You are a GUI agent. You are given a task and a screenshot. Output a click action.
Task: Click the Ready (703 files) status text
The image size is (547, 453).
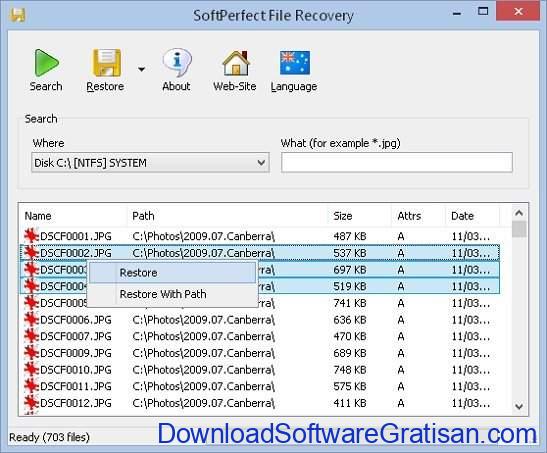[x=49, y=437]
